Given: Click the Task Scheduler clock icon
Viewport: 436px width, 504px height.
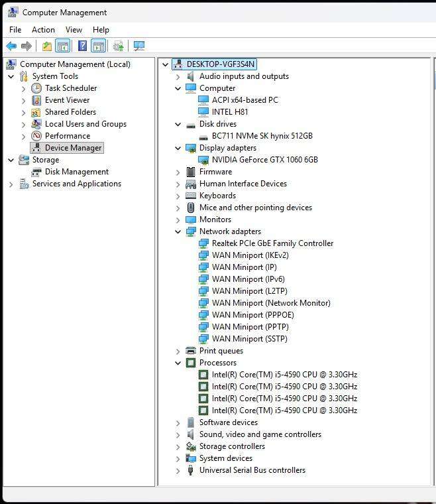Looking at the screenshot, I should tap(36, 88).
